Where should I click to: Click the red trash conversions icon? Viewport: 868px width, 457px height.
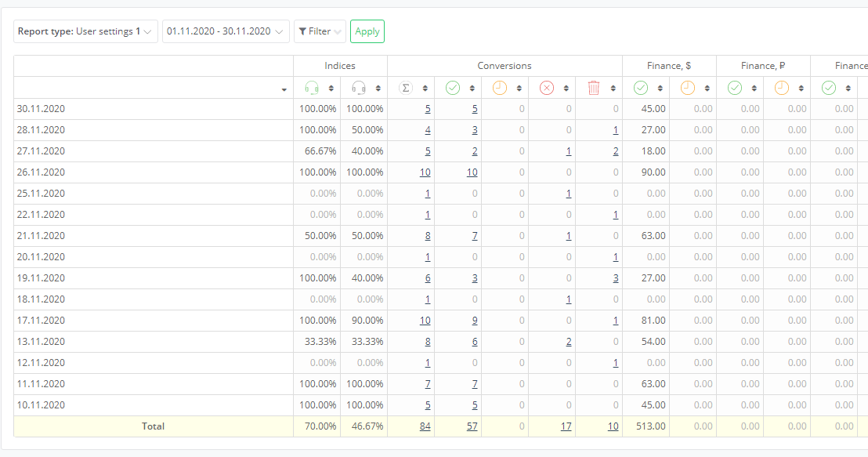(x=593, y=89)
